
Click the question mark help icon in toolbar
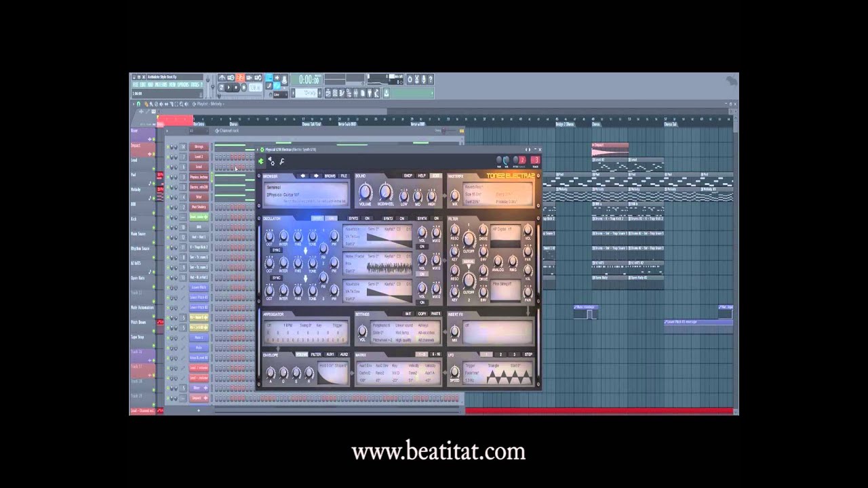coord(431,79)
